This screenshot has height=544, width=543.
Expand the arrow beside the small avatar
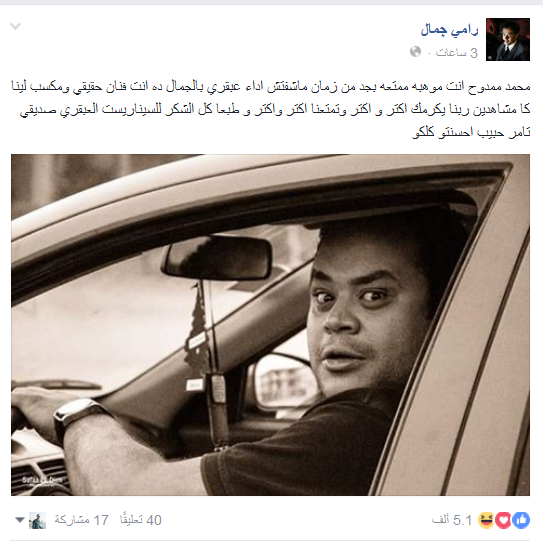pos(20,520)
